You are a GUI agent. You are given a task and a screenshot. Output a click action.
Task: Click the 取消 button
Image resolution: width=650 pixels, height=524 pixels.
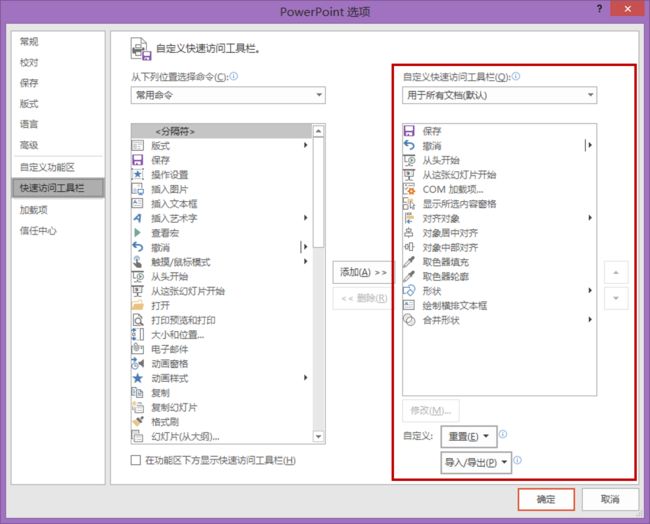click(x=610, y=499)
